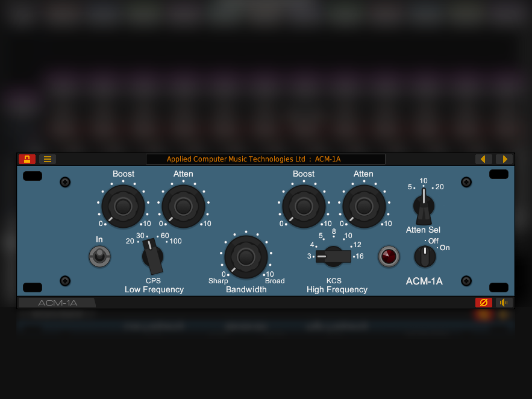Click the red power indicator lamp

[x=389, y=256]
